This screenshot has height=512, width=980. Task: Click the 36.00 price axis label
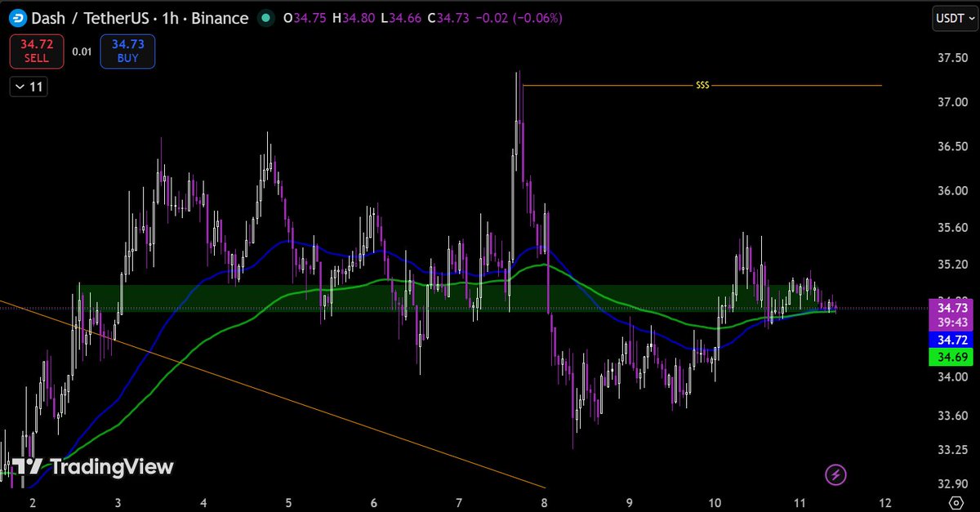951,190
